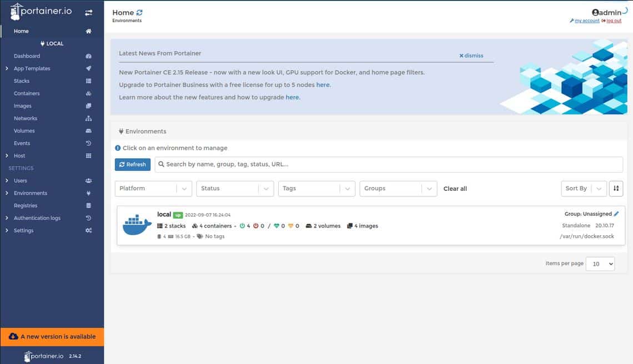Expand the Environments sidebar chevron

(7, 193)
